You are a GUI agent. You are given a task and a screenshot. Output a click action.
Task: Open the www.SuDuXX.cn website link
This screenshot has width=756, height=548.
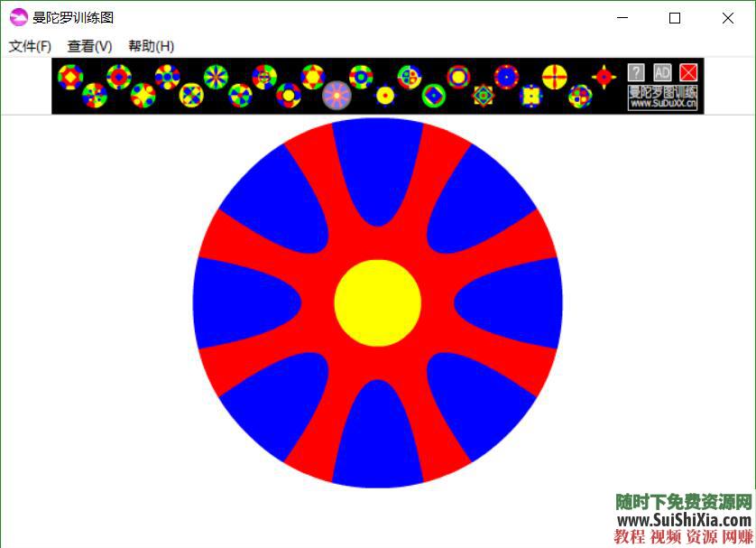[x=663, y=105]
